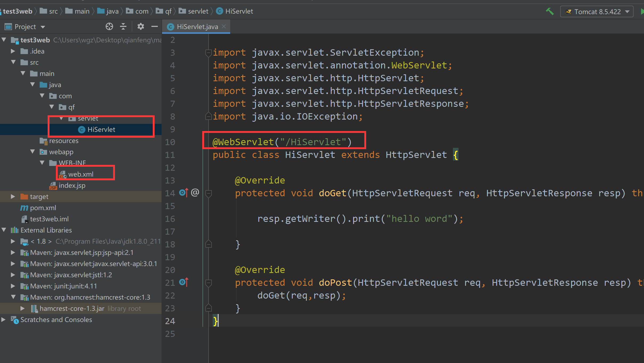Click the test3web breadcrumb in navigation bar

pos(18,11)
